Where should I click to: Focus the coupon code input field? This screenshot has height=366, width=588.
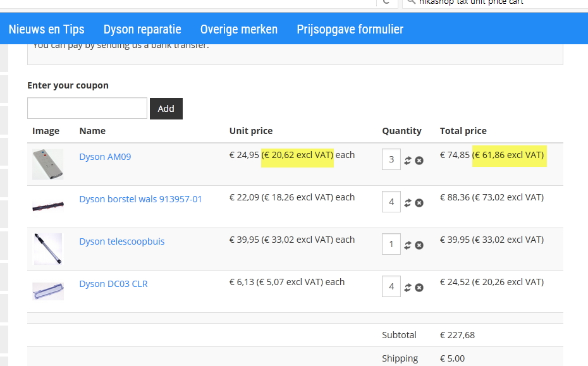click(x=87, y=108)
